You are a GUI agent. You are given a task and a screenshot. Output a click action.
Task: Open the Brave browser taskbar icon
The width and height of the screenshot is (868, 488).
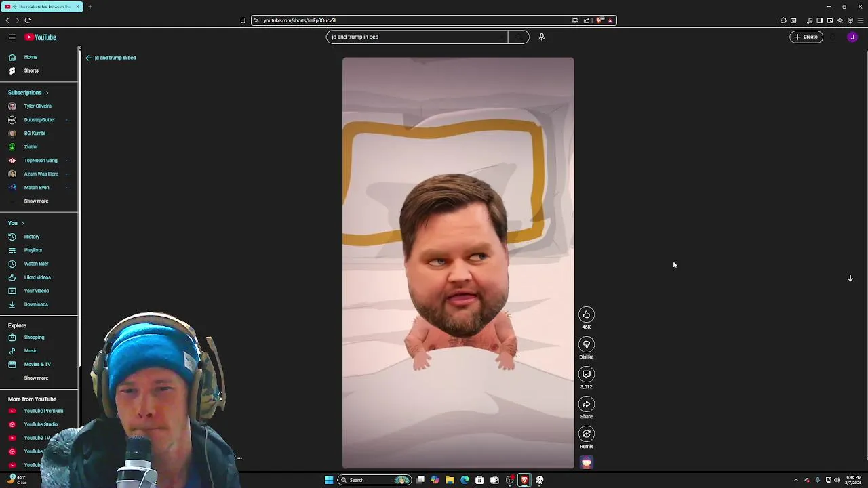click(x=524, y=480)
